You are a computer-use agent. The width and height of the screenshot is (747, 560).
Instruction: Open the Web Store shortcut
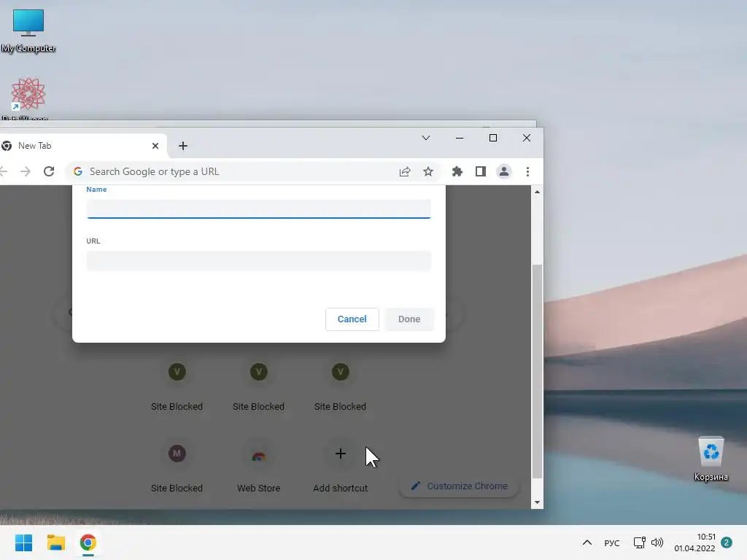(x=259, y=465)
